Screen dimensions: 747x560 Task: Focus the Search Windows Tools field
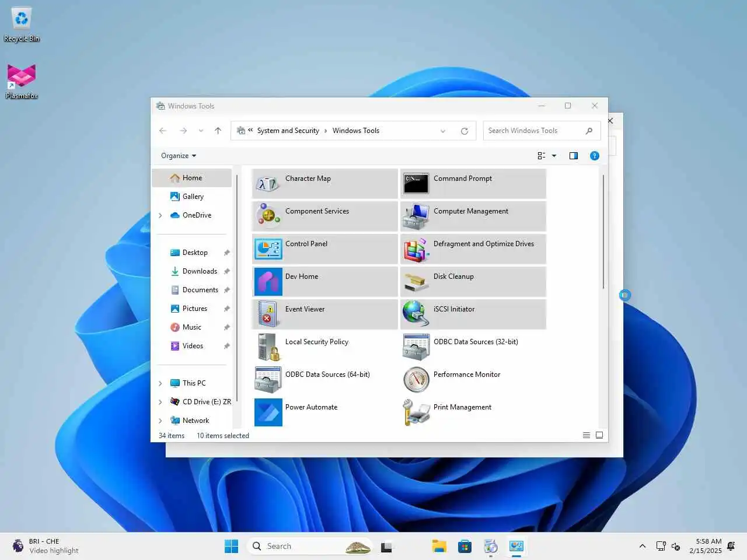click(542, 131)
